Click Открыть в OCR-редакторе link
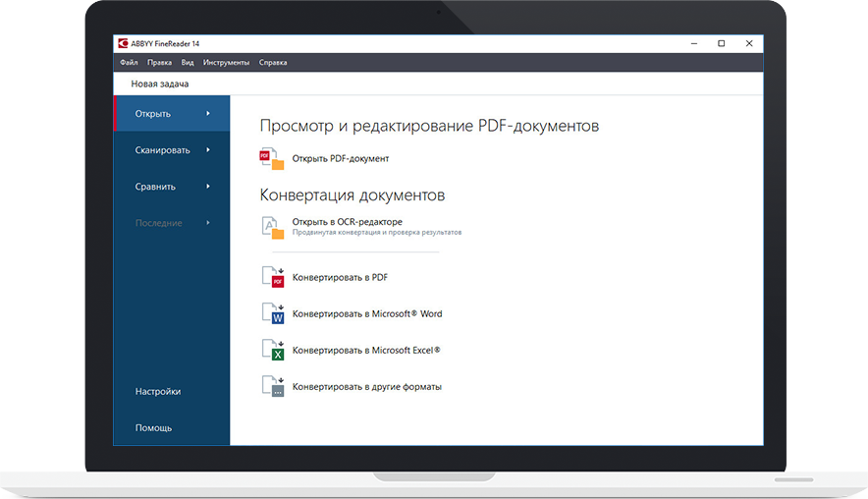The width and height of the screenshot is (868, 499). (x=347, y=222)
